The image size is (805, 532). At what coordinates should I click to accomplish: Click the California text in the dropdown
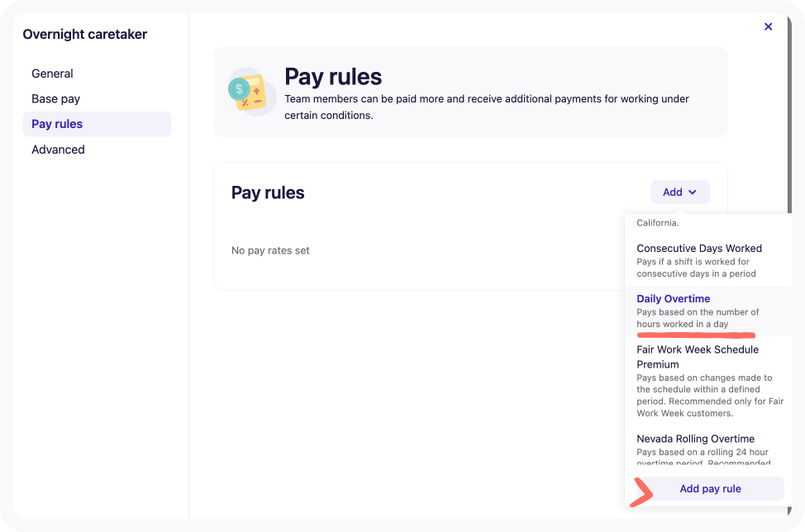pyautogui.click(x=657, y=222)
